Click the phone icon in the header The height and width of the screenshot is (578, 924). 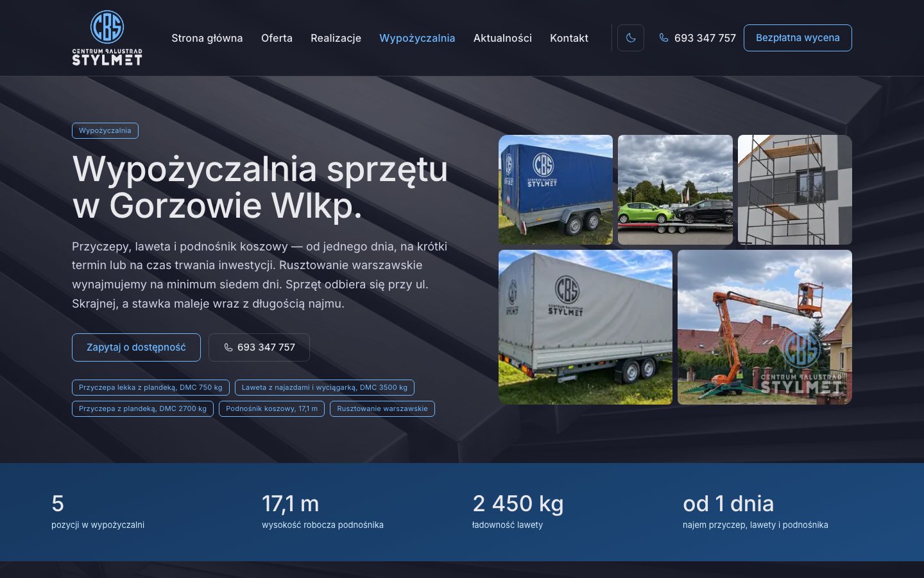pyautogui.click(x=663, y=38)
